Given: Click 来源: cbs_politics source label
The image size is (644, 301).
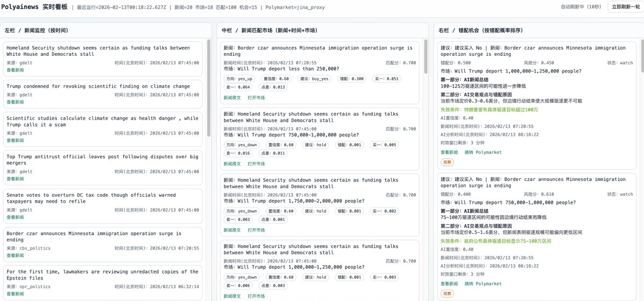Looking at the screenshot, I should click(28, 248).
